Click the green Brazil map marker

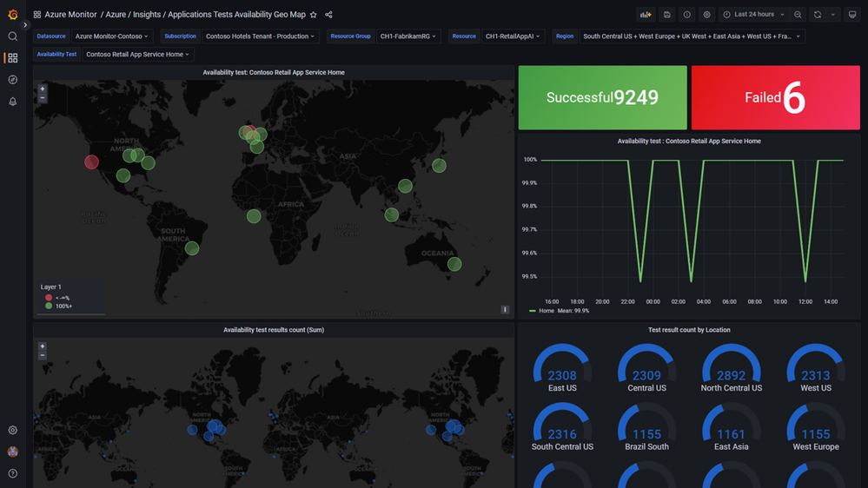[x=191, y=248]
